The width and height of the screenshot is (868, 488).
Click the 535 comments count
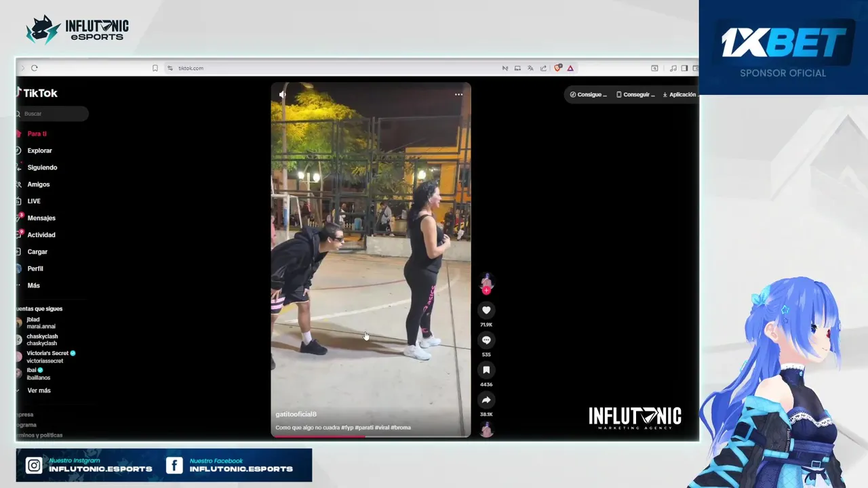(486, 354)
